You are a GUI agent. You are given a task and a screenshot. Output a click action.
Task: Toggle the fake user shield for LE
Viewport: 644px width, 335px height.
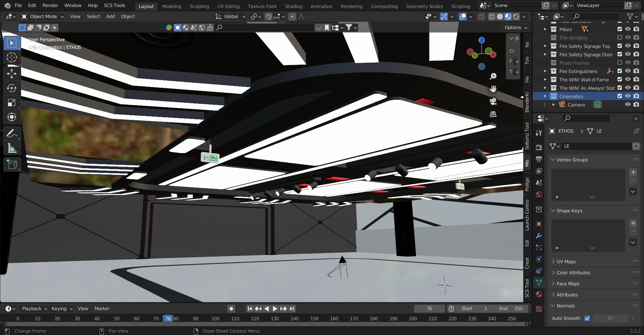pos(636,146)
